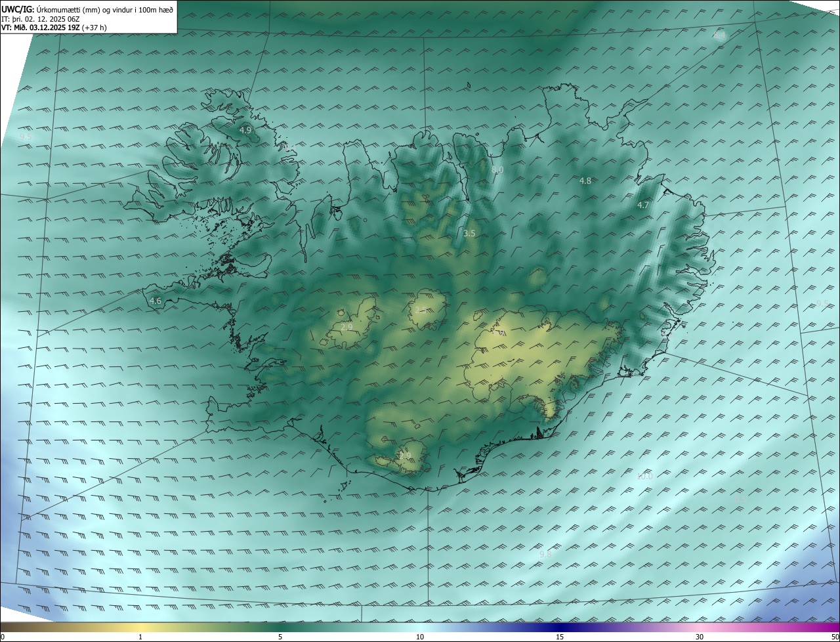Click the 4.9 value label over Westfjords

(245, 131)
